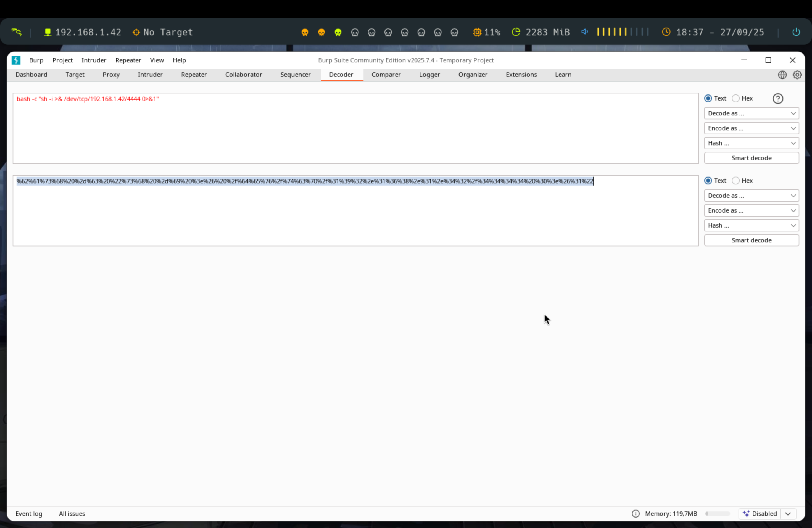Image resolution: width=812 pixels, height=528 pixels.
Task: Click the speaker volume icon in top bar
Action: (x=584, y=32)
